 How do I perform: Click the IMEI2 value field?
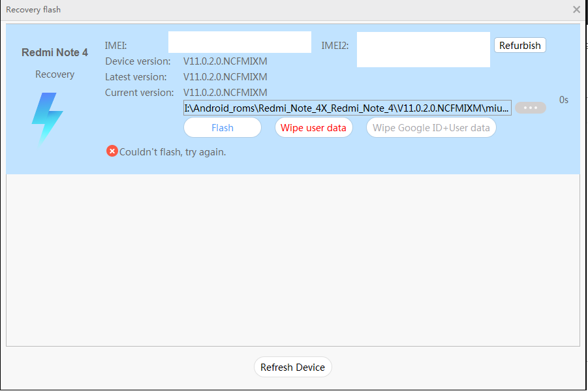(424, 50)
